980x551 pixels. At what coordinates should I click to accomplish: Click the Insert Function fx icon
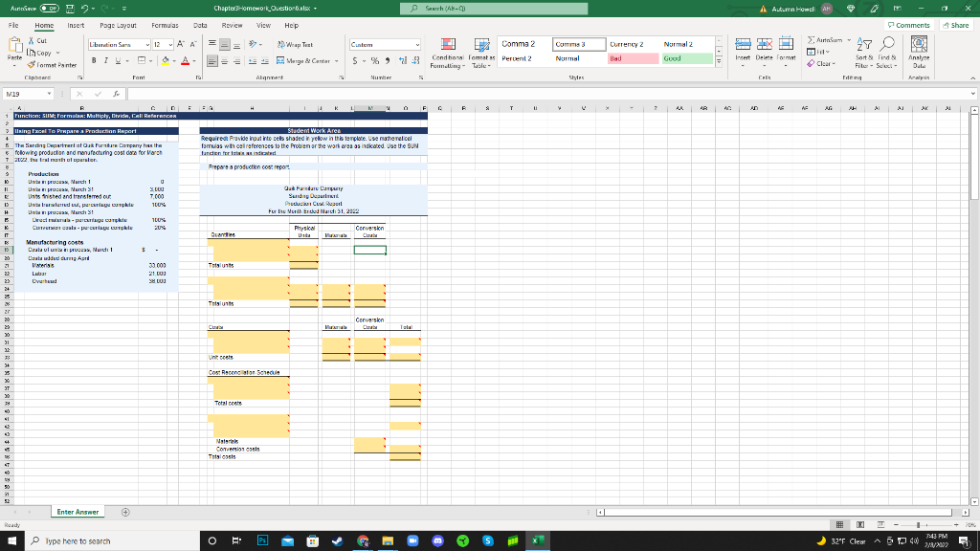(x=114, y=92)
